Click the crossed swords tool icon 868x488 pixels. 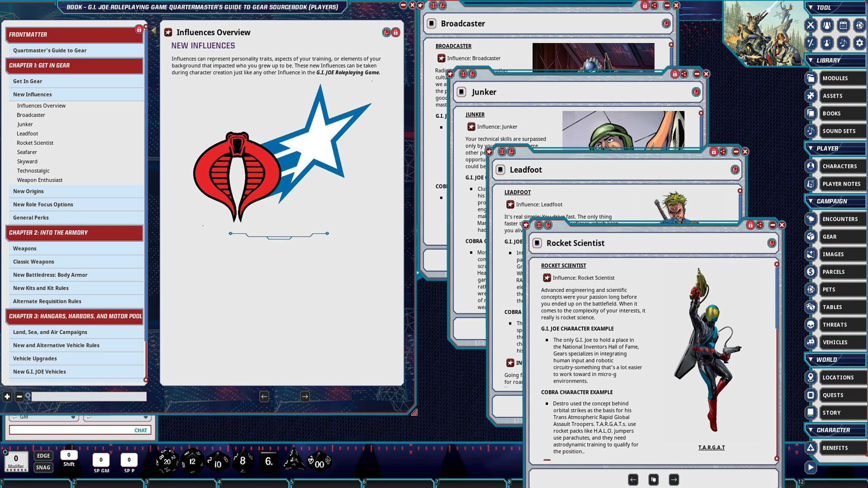811,26
